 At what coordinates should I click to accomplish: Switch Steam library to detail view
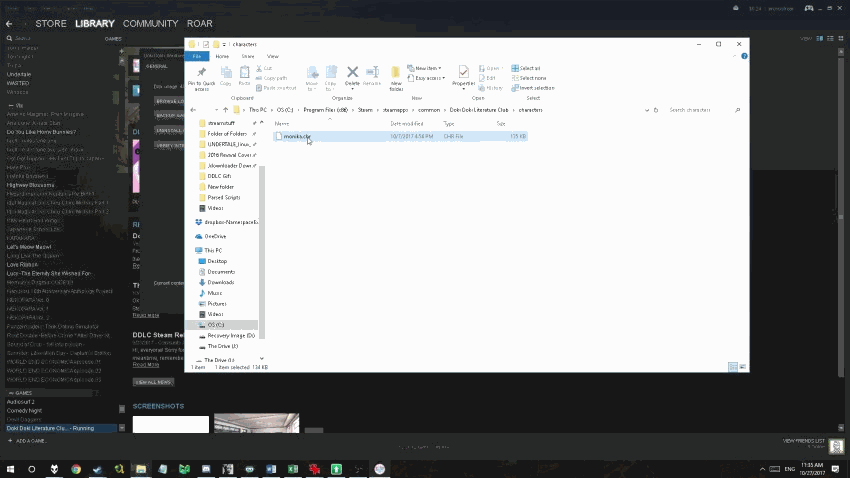[820, 38]
